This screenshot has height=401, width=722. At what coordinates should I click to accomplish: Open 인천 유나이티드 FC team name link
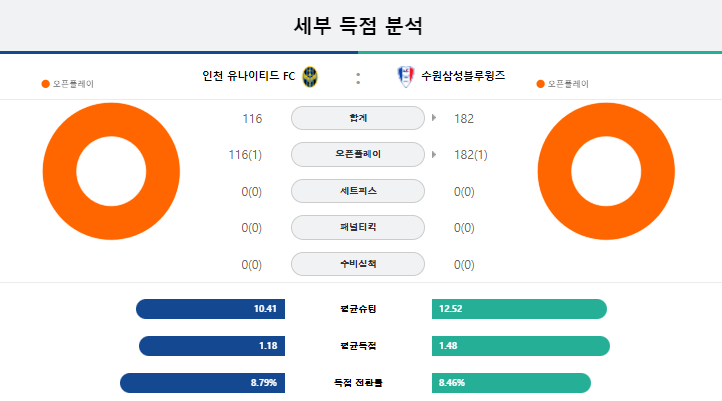pyautogui.click(x=249, y=76)
